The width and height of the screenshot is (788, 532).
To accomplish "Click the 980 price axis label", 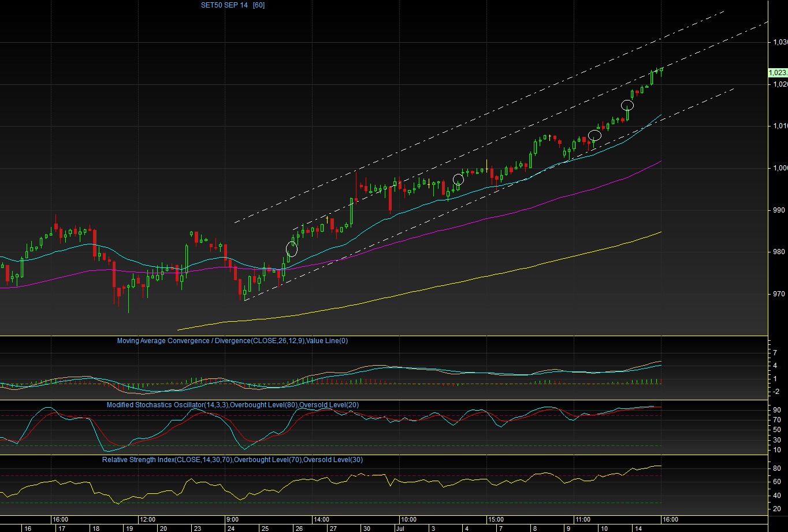I will point(779,252).
